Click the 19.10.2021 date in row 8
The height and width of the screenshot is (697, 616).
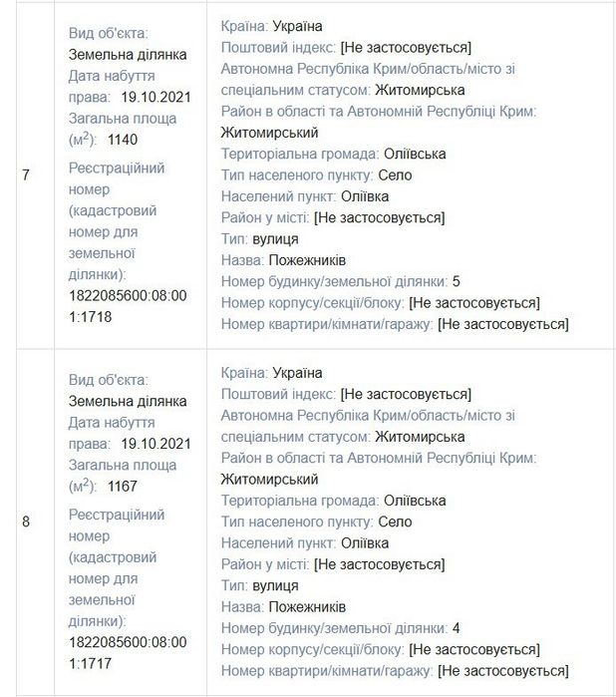[x=154, y=443]
